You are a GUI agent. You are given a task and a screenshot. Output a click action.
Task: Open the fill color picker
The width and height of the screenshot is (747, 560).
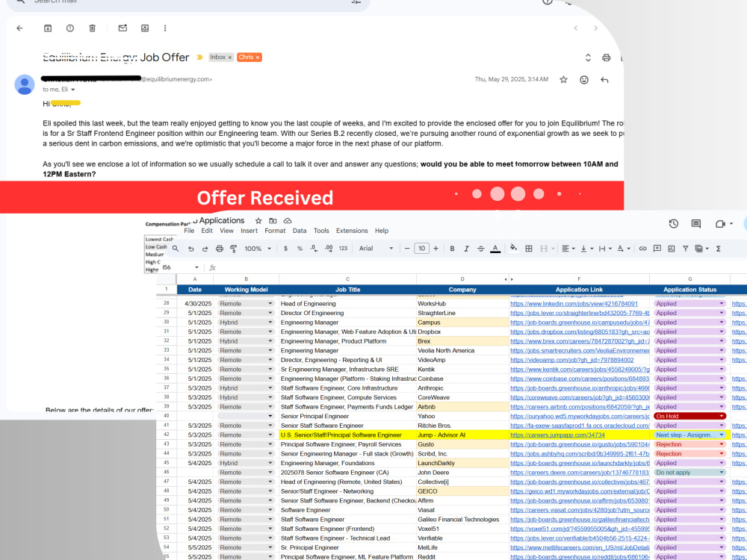[513, 248]
